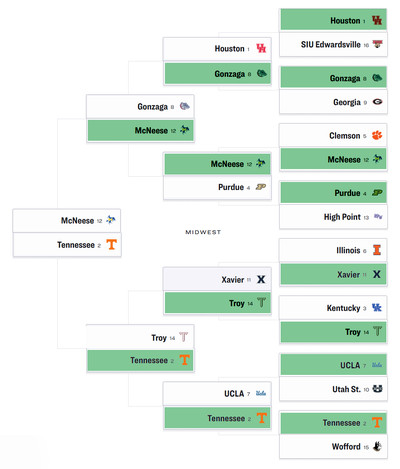Choose Xavier in second round matchup

217,279
